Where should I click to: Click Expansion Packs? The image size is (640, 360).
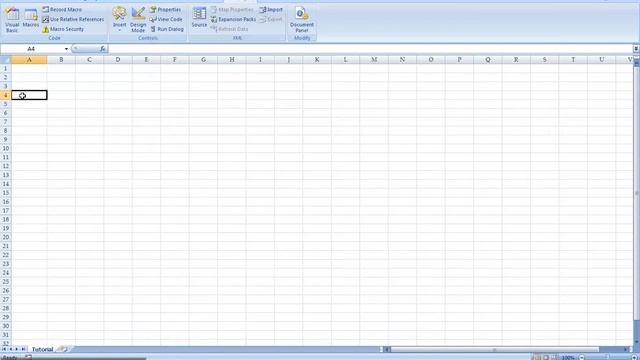point(233,19)
